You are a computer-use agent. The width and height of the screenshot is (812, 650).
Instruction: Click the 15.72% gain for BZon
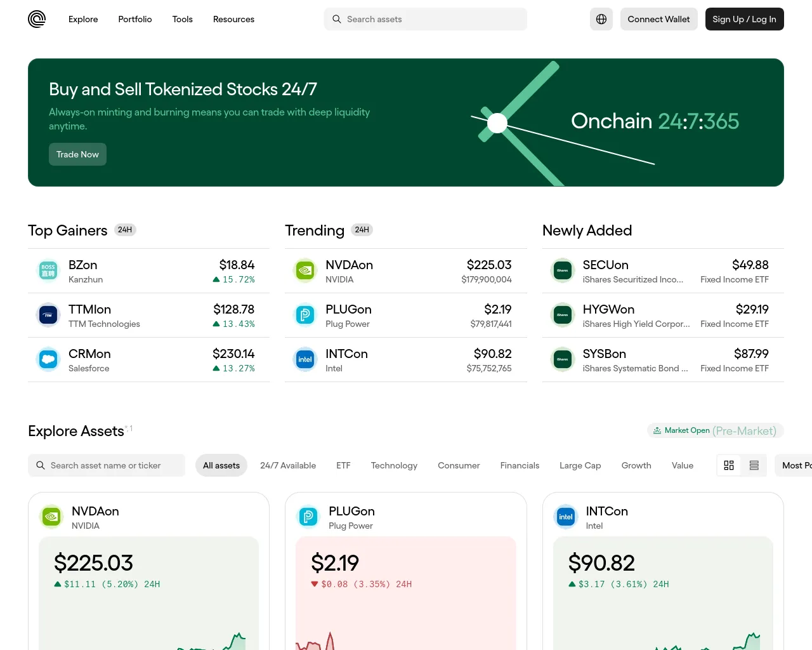click(x=234, y=279)
